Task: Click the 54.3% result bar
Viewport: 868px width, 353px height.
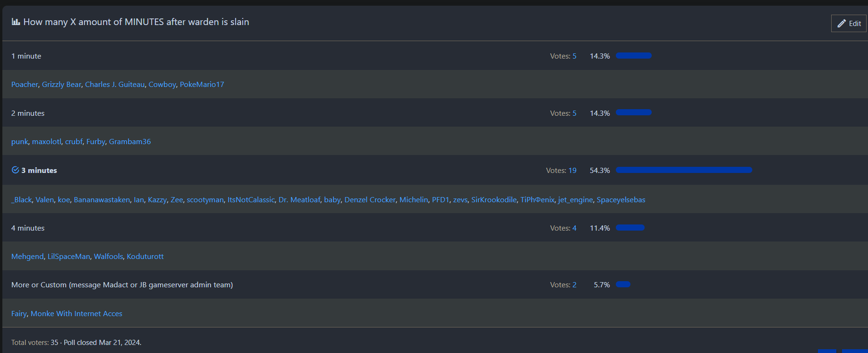Action: pyautogui.click(x=683, y=170)
